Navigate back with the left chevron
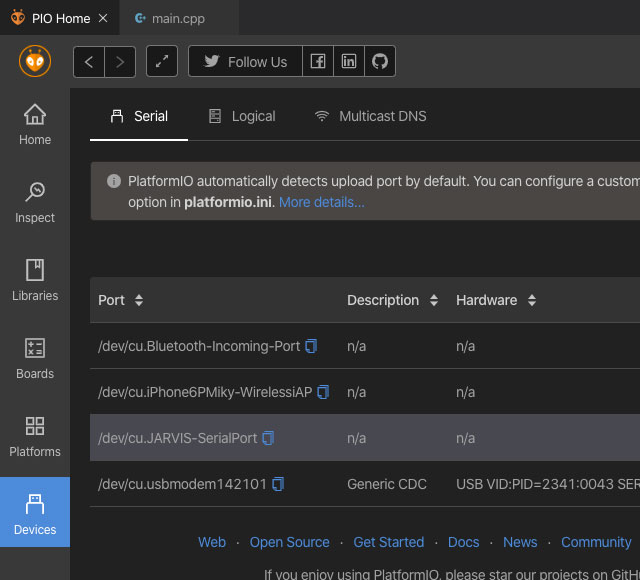The width and height of the screenshot is (640, 580). pyautogui.click(x=89, y=62)
